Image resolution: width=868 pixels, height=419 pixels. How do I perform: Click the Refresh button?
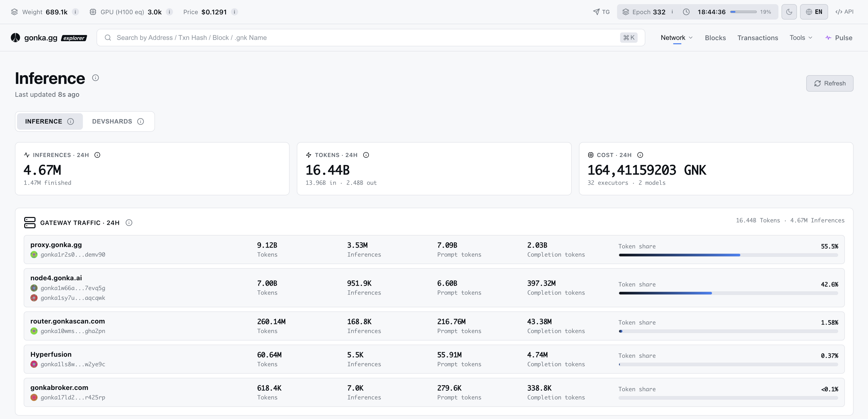pos(830,83)
